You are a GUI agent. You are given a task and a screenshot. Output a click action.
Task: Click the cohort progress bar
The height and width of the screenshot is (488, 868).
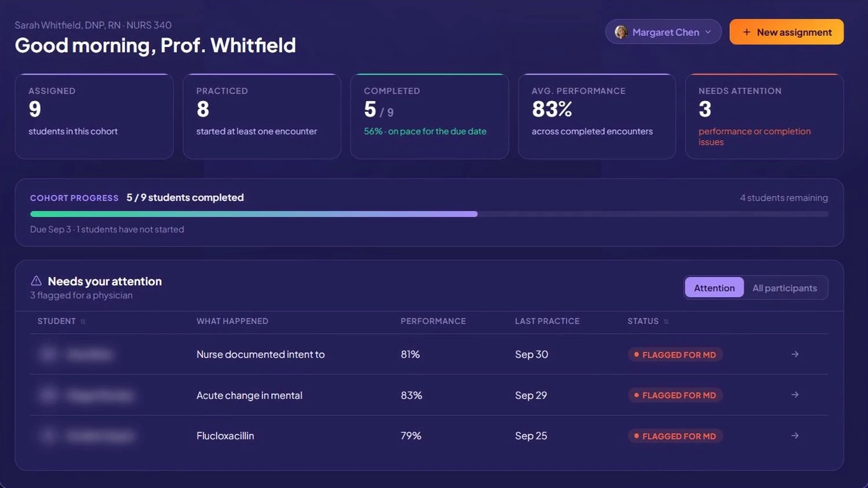429,214
